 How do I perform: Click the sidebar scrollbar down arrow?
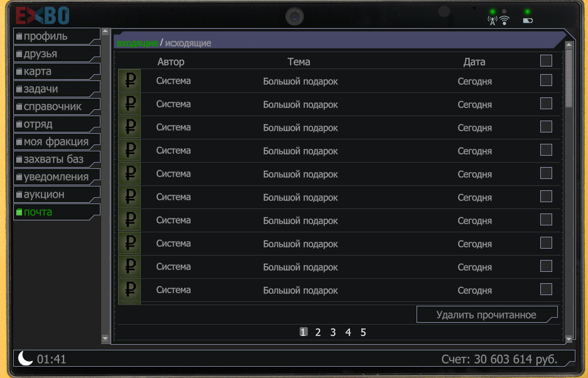[x=106, y=338]
